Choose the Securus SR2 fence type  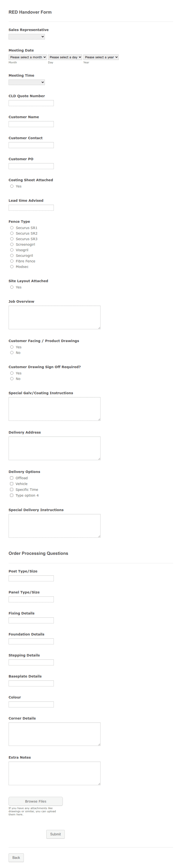pos(12,234)
